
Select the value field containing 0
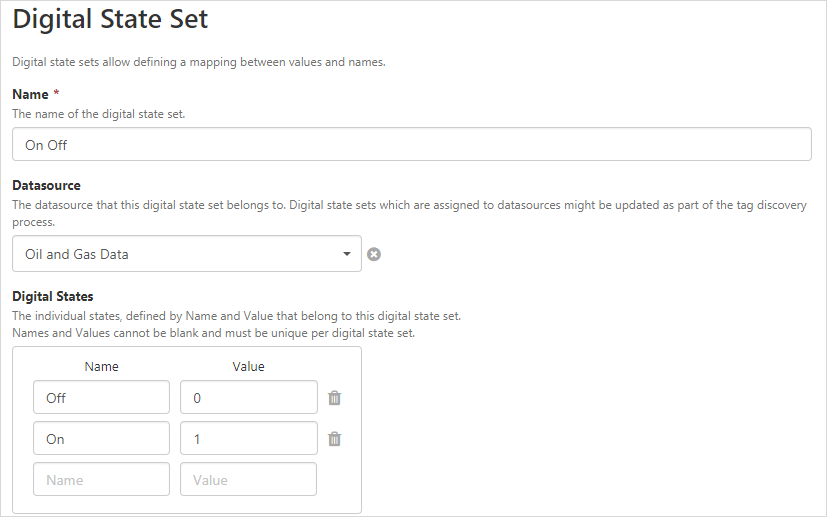[248, 398]
